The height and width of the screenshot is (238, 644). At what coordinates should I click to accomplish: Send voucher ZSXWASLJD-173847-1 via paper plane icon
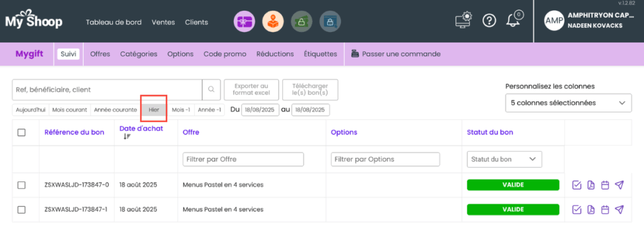pos(619,210)
